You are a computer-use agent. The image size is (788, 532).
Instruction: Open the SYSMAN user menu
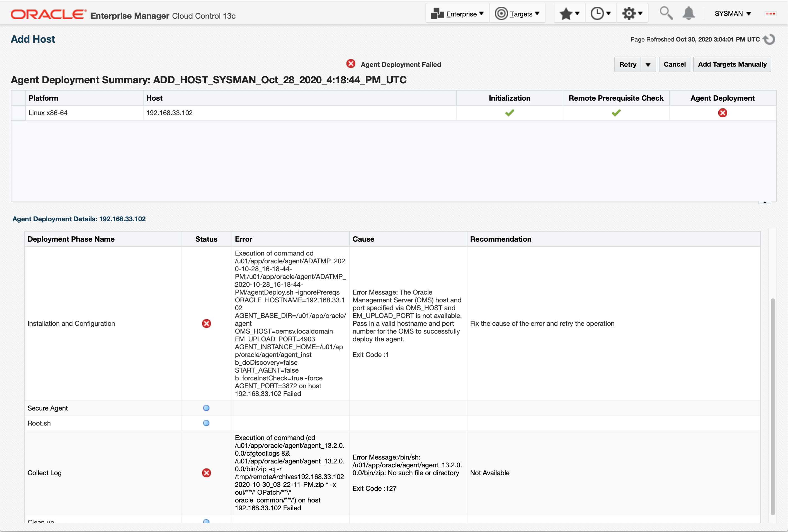[x=733, y=14]
